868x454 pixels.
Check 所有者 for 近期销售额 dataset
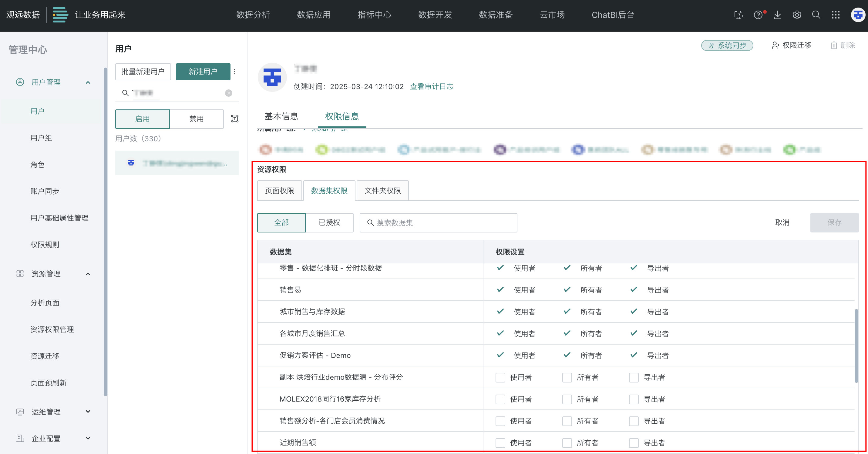[567, 442]
